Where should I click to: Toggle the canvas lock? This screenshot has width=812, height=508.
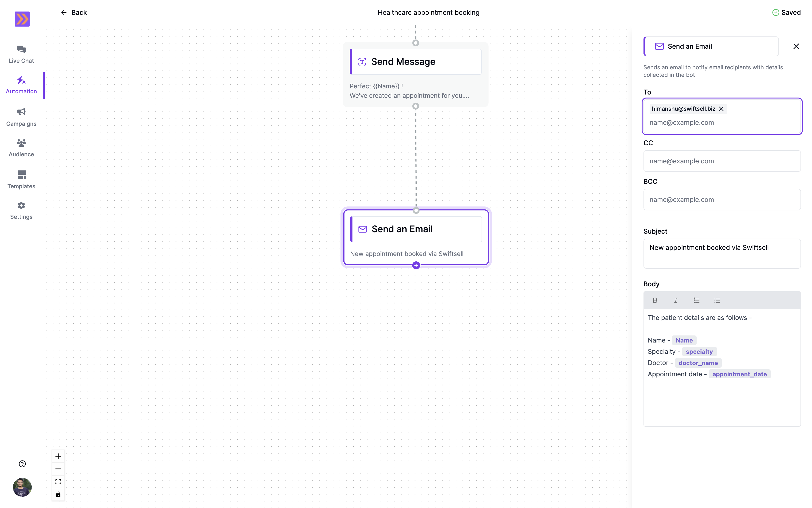click(x=58, y=494)
